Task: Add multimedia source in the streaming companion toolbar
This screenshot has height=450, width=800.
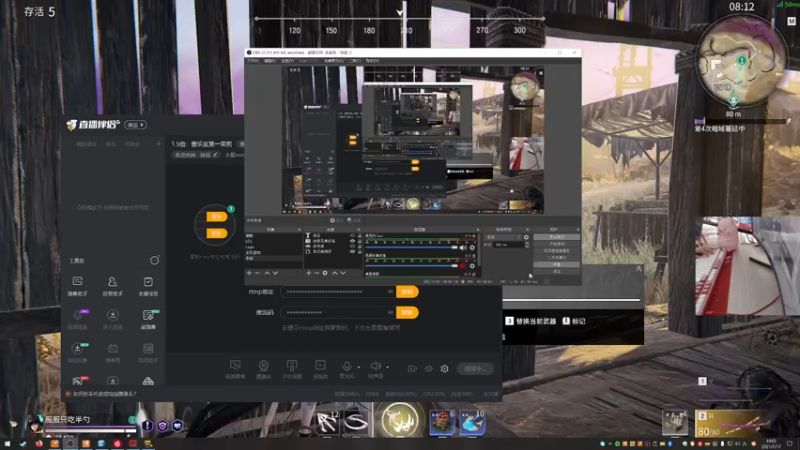Action: [320, 366]
